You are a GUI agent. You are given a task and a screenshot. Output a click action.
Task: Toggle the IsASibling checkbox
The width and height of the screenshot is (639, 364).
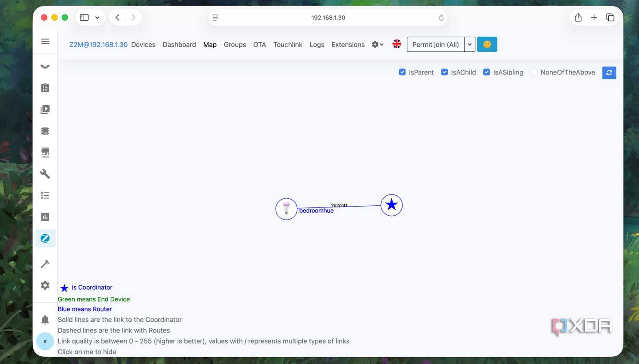(x=486, y=72)
